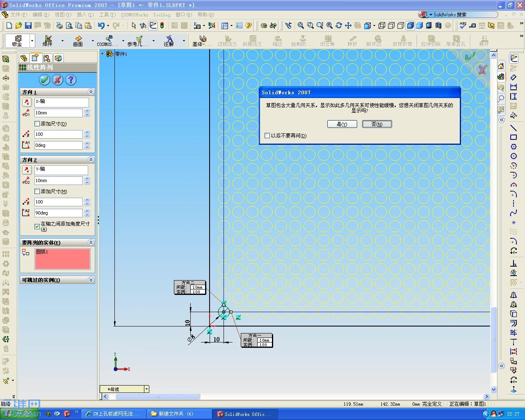Viewport: 525px width, 420px height.
Task: Discard the sketch with the corner red X
Action: (x=482, y=70)
